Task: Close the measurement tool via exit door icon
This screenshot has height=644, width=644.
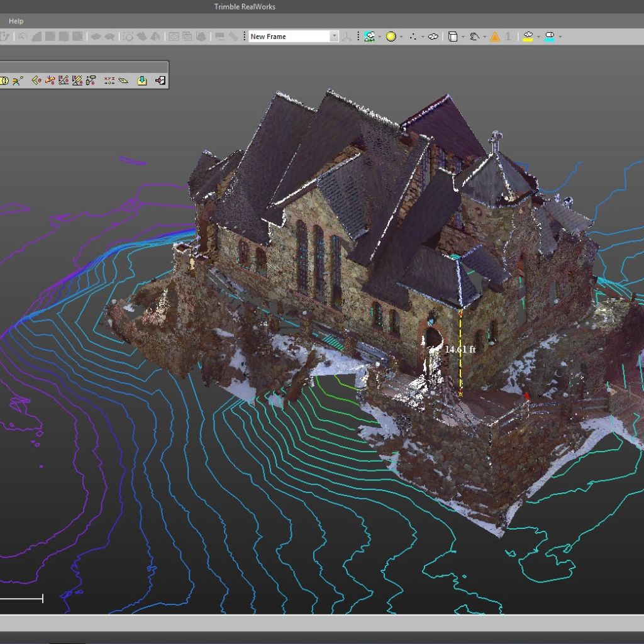Action: click(x=160, y=80)
